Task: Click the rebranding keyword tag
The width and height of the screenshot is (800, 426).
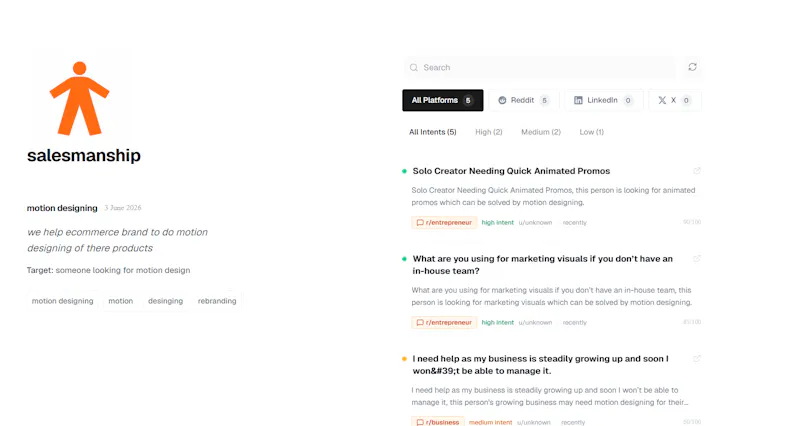Action: [217, 301]
